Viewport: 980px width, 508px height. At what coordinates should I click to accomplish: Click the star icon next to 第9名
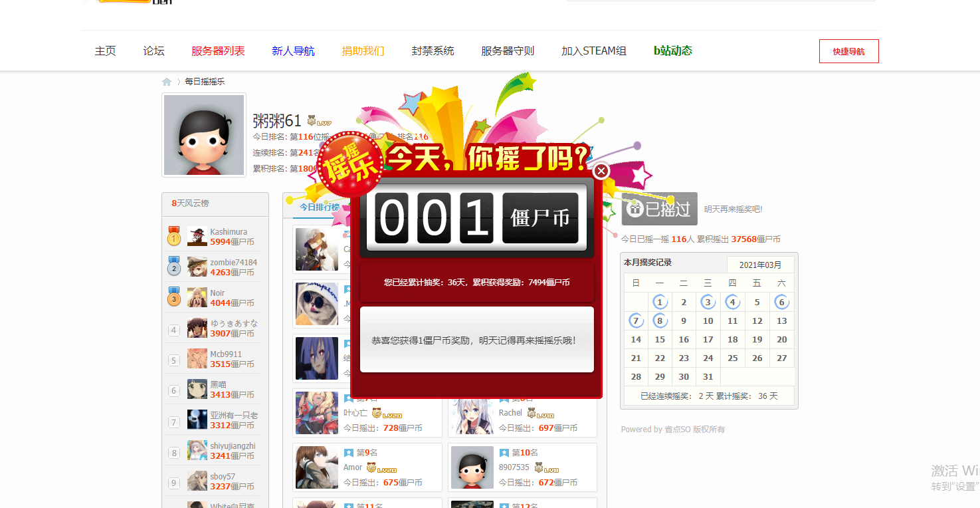349,453
